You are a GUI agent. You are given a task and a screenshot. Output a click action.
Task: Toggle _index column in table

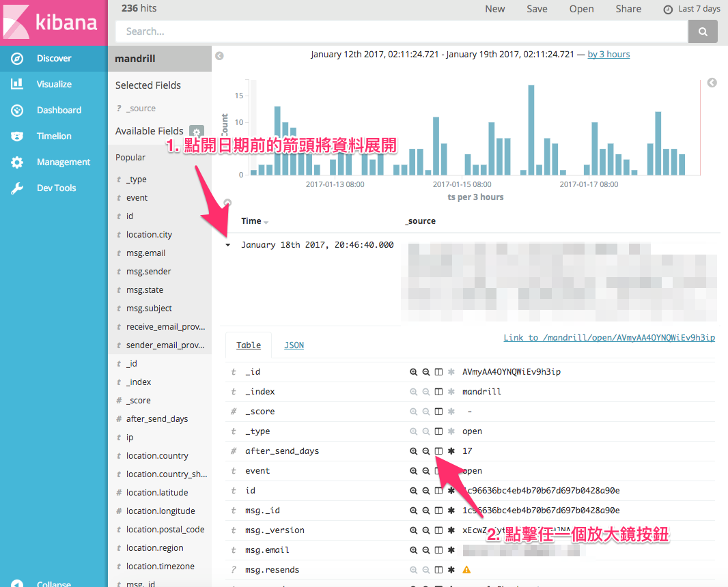[x=438, y=392]
